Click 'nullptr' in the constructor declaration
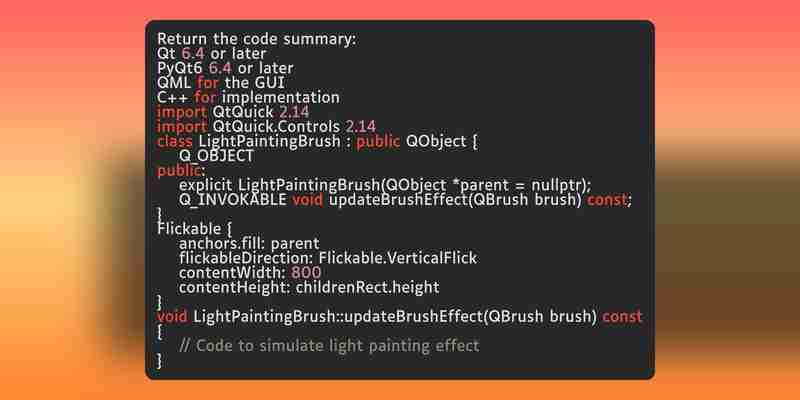 (x=557, y=185)
